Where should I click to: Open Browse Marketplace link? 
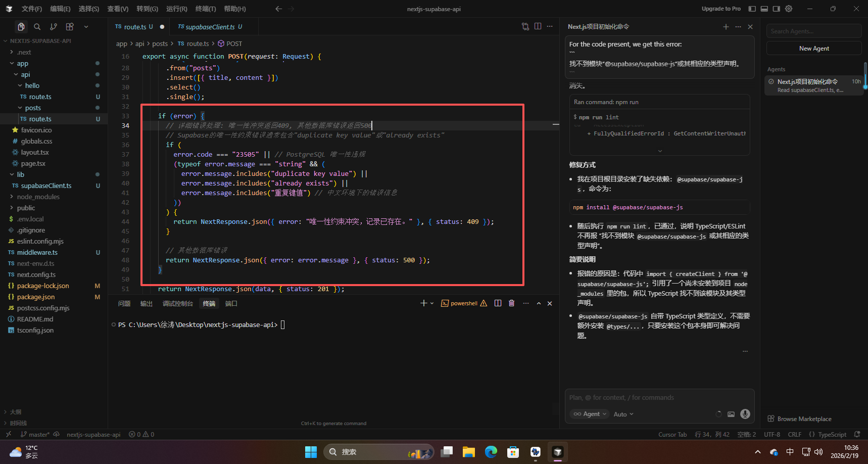pyautogui.click(x=800, y=419)
